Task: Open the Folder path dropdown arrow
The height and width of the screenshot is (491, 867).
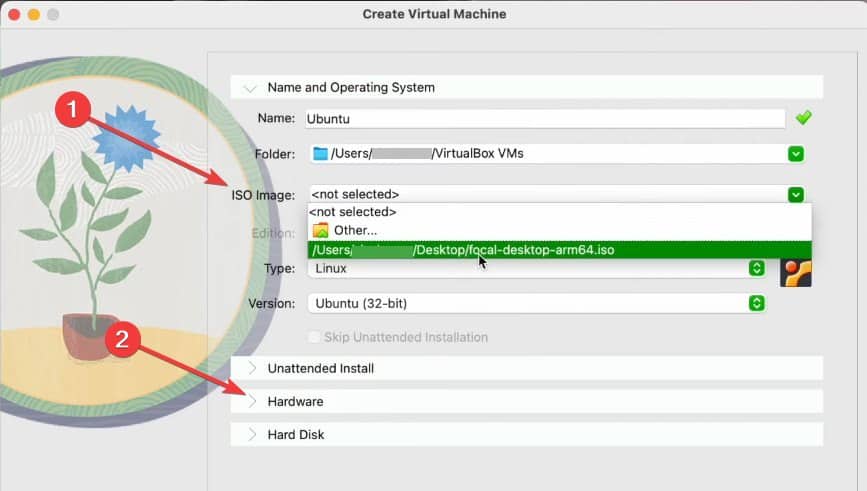Action: point(796,154)
